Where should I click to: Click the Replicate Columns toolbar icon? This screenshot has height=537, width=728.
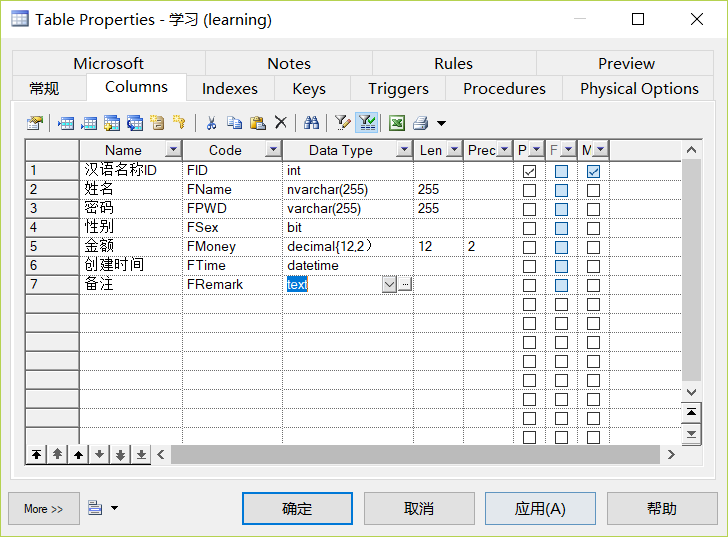pos(135,123)
